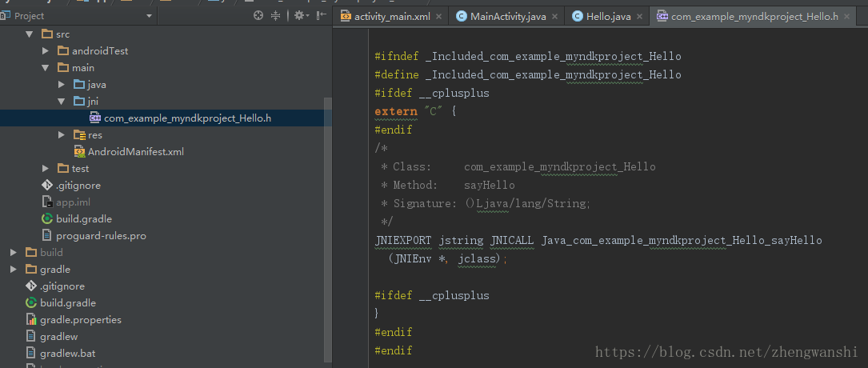The image size is (868, 368).
Task: Expand the gradle folder
Action: coord(14,270)
